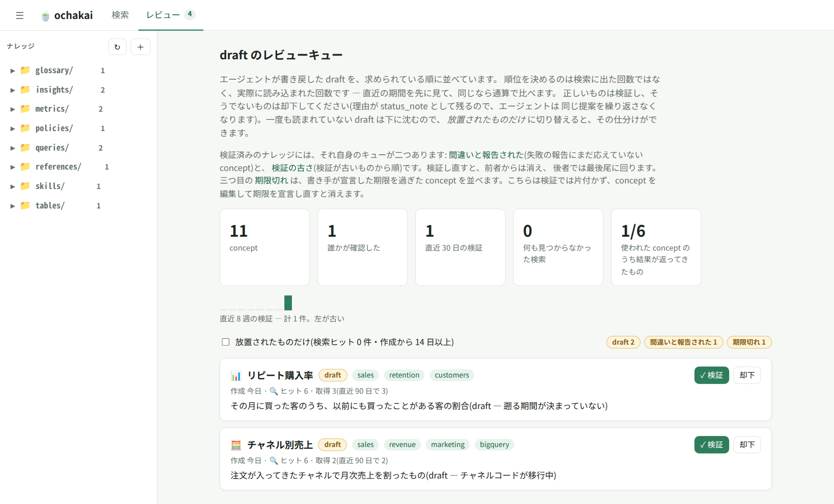
Task: Refresh the knowledge tree
Action: (117, 47)
